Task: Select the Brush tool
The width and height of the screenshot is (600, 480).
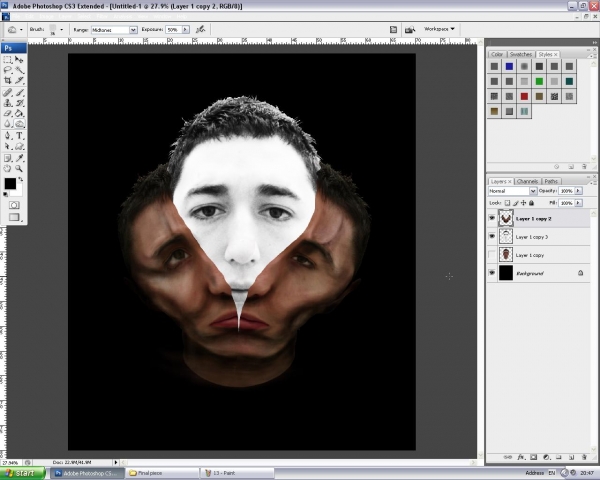Action: coord(19,92)
